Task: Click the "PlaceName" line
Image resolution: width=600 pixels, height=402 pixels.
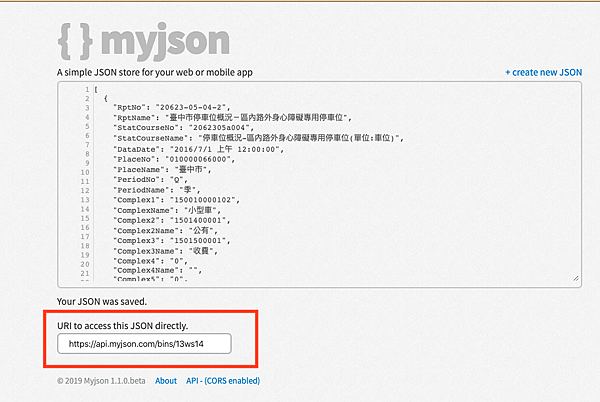Action: coord(162,169)
